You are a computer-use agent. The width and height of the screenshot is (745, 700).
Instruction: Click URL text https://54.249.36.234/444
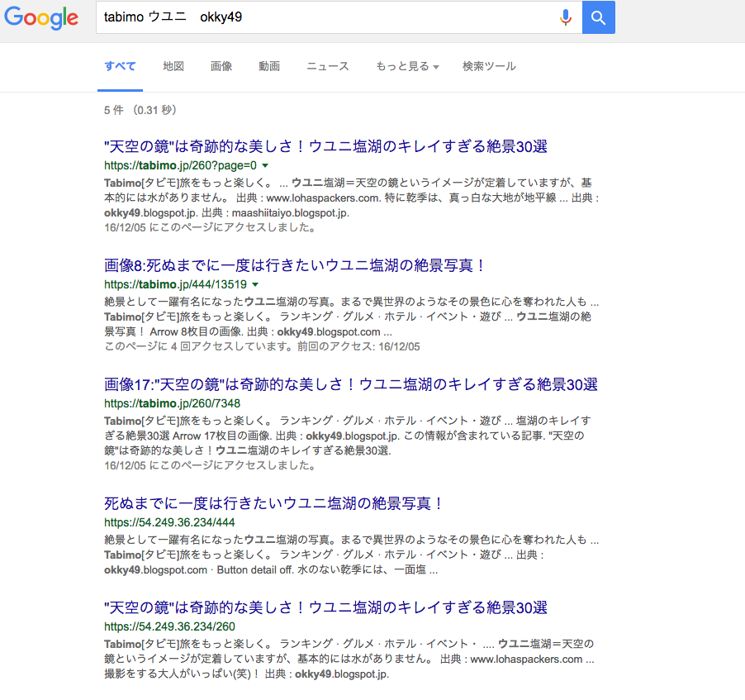click(x=169, y=522)
